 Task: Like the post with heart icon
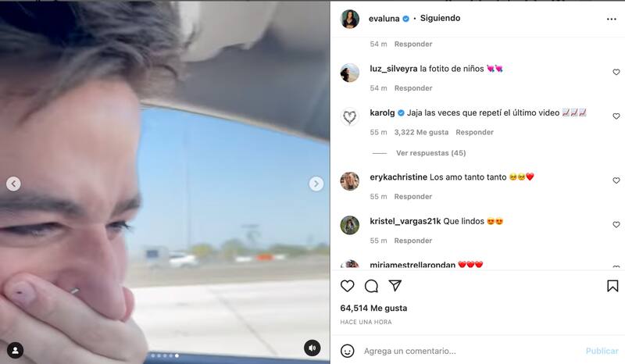(x=347, y=286)
